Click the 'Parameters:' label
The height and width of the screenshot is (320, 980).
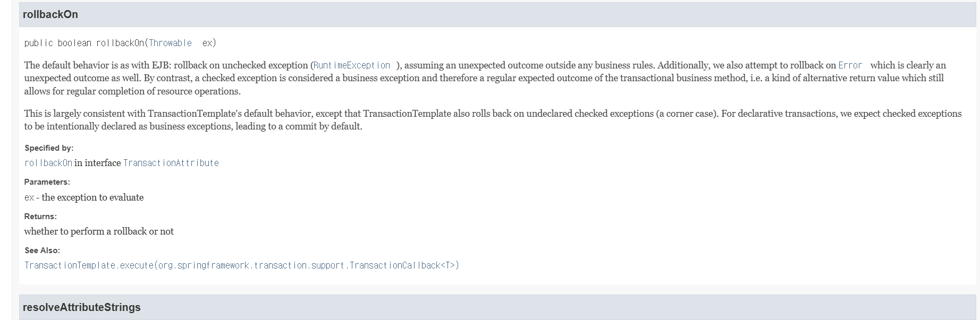(47, 182)
